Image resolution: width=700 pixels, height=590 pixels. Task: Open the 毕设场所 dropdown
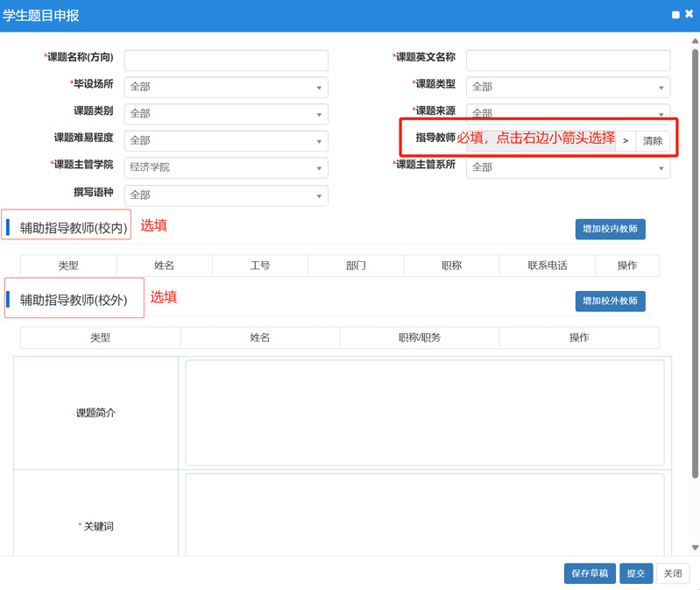(226, 87)
